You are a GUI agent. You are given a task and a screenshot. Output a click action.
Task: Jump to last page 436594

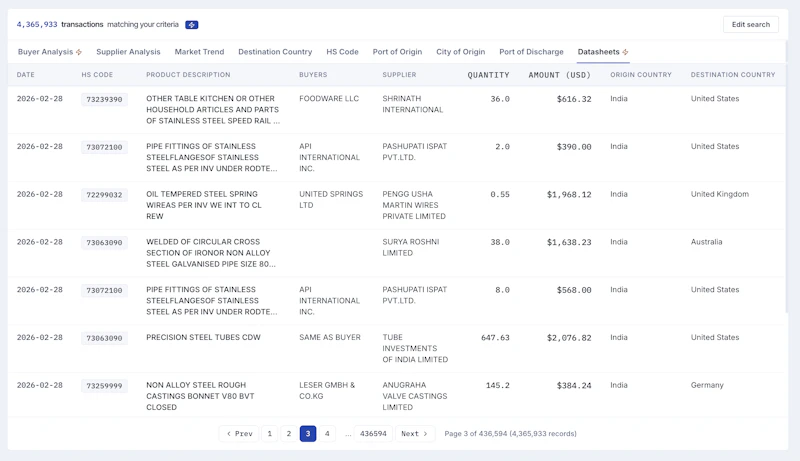click(x=373, y=433)
